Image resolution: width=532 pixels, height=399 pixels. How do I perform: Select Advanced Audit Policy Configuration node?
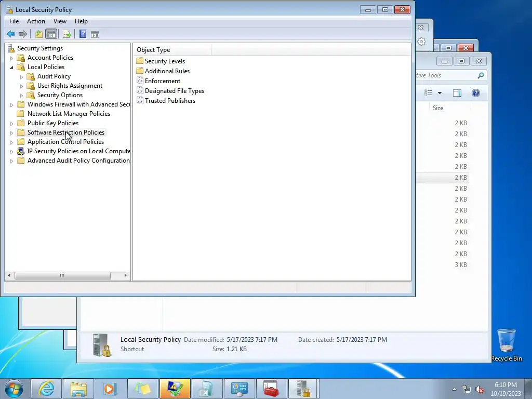[x=78, y=161]
